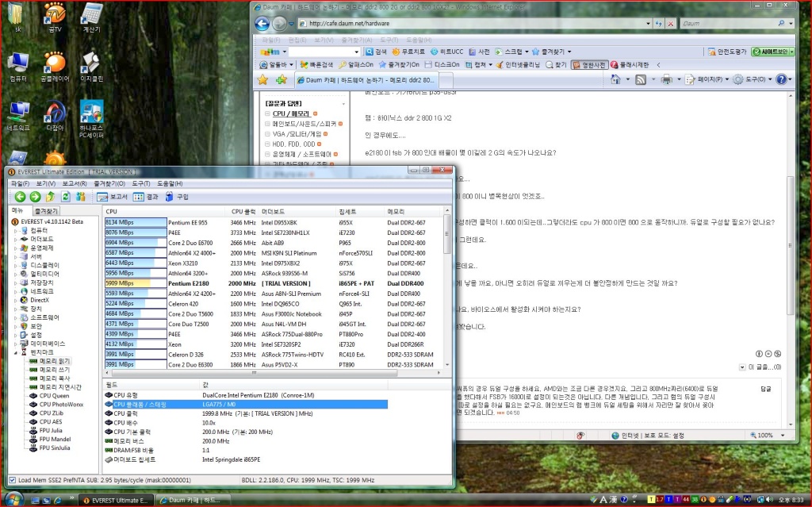812x507 pixels.
Task: Click EVEREST refresh toolbar icon
Action: coord(66,197)
